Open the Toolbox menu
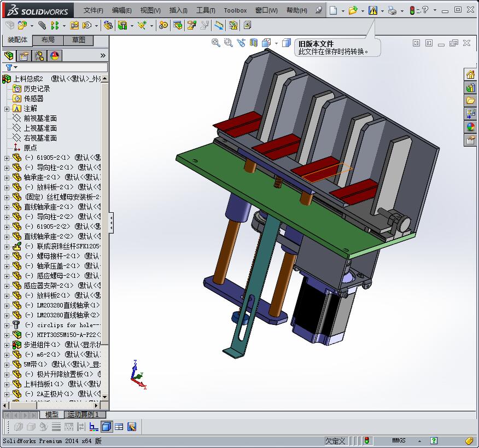The width and height of the screenshot is (479, 448). click(235, 10)
